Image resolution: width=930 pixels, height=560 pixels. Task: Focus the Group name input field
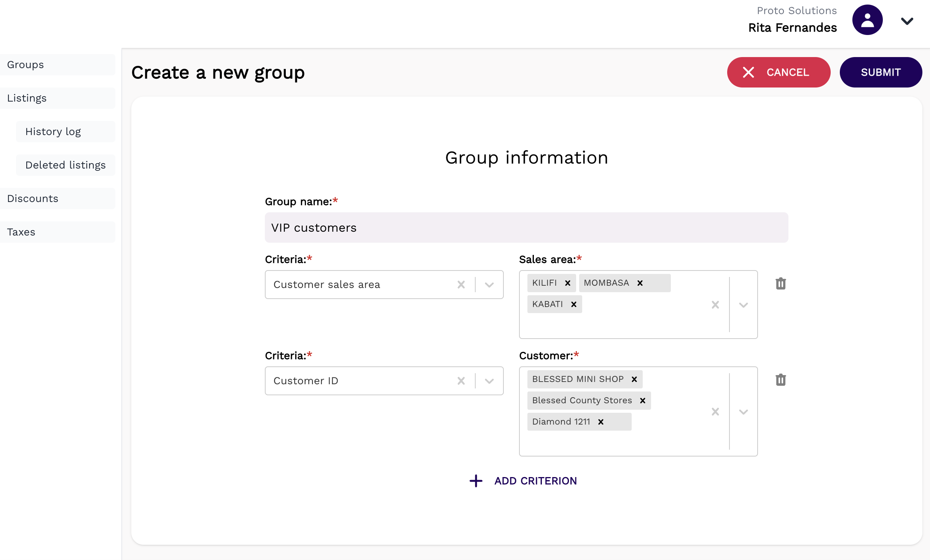526,228
